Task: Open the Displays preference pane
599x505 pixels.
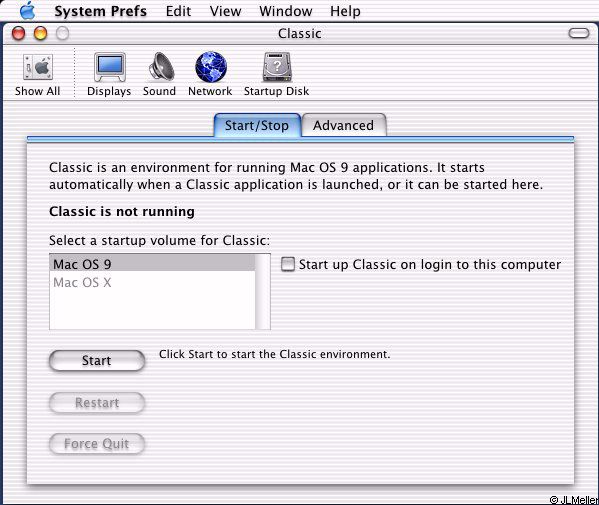Action: pos(110,67)
